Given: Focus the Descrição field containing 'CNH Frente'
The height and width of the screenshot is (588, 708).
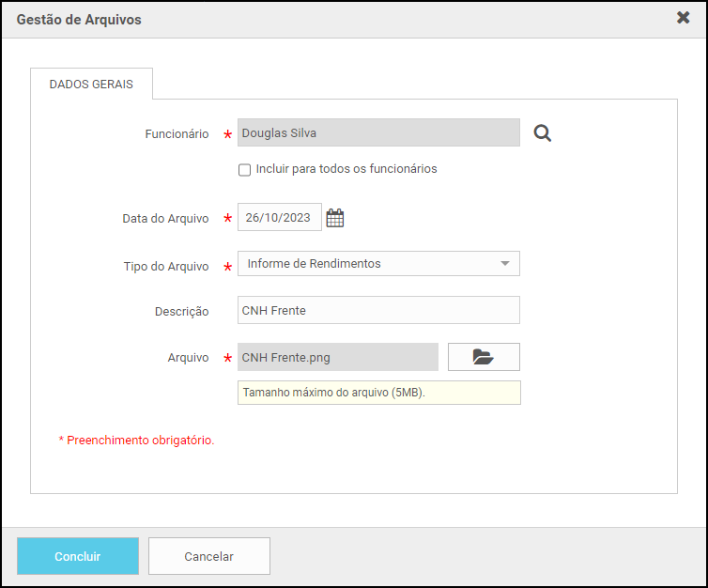Looking at the screenshot, I should (x=378, y=310).
